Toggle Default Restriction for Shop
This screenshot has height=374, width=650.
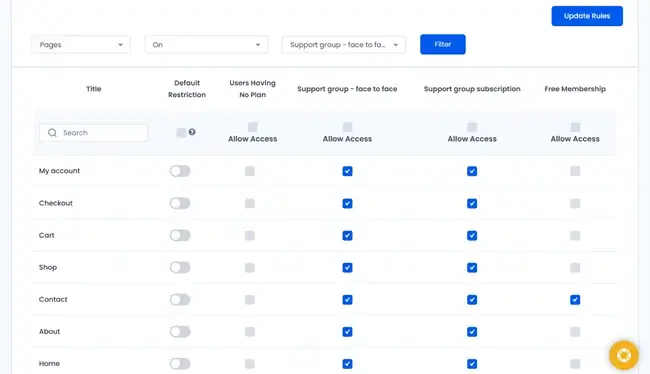pyautogui.click(x=180, y=267)
